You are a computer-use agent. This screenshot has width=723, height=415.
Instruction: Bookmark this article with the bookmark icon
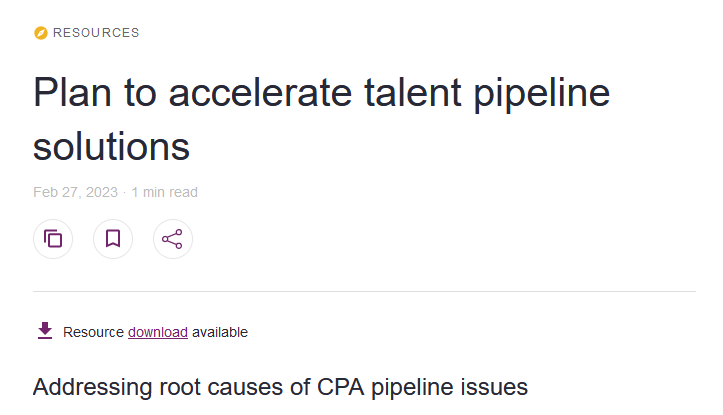point(113,239)
